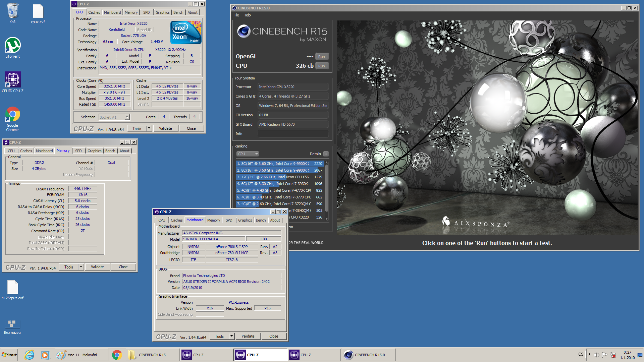This screenshot has width=644, height=362.
Task: Open Tools dropdown arrow in Mainboard tab window
Action: (x=231, y=336)
